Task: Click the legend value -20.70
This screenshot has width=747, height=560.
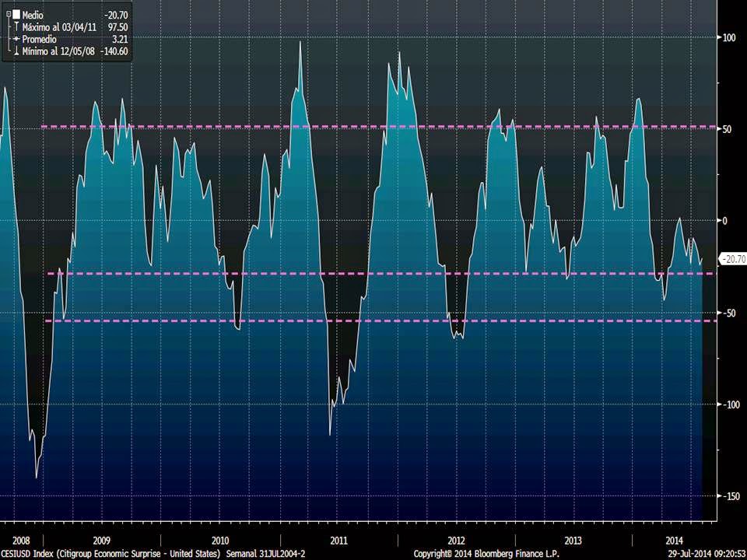Action: click(x=116, y=16)
